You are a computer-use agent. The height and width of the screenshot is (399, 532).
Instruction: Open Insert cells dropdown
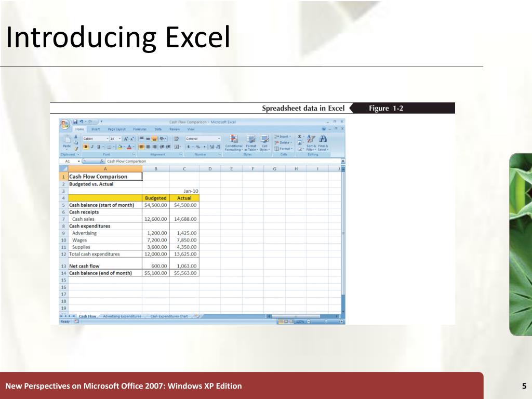(x=283, y=137)
